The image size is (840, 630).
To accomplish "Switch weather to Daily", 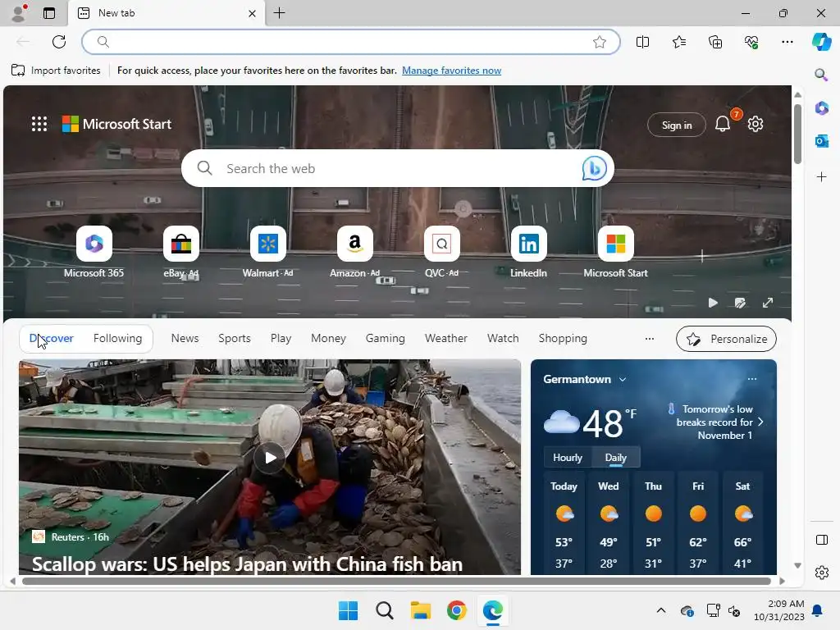I will (615, 458).
